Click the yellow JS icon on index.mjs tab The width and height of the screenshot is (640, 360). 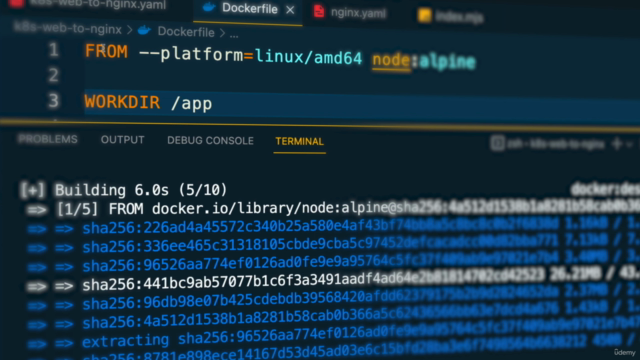click(x=424, y=16)
